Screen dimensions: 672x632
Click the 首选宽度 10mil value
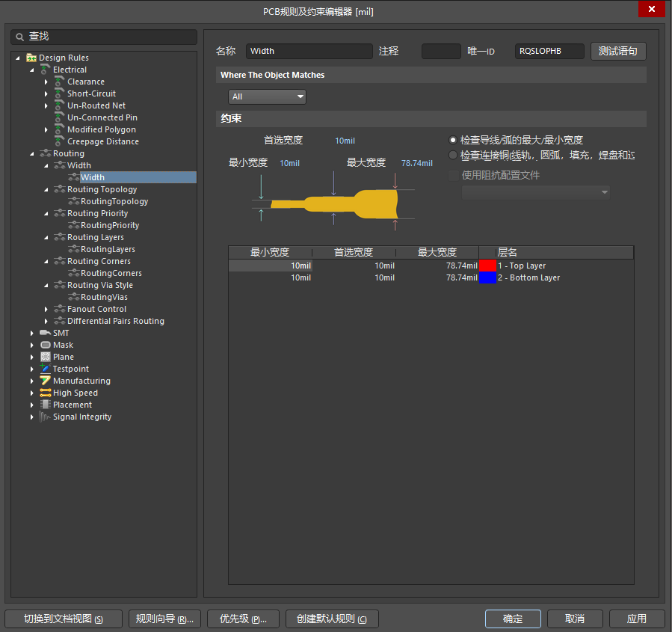tap(345, 141)
